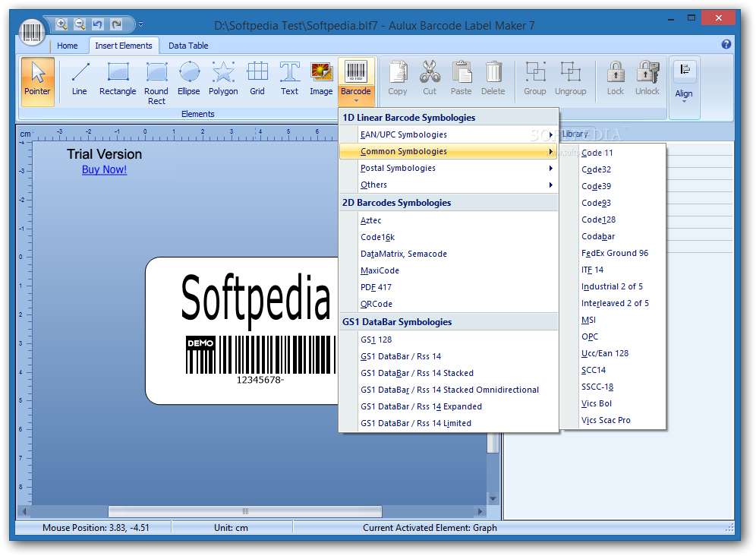The width and height of the screenshot is (756, 556).
Task: Select GS1 DataBar / Rss 14 Expanded
Action: (x=449, y=406)
